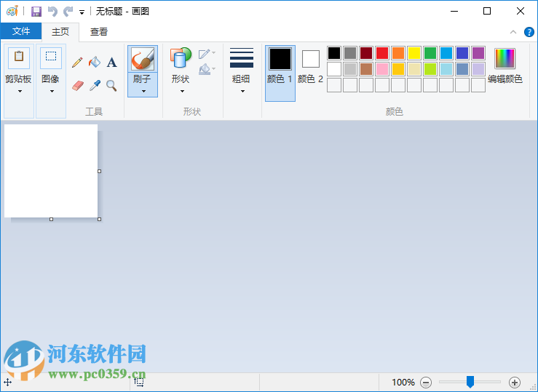Open the Help question mark icon

(529, 32)
